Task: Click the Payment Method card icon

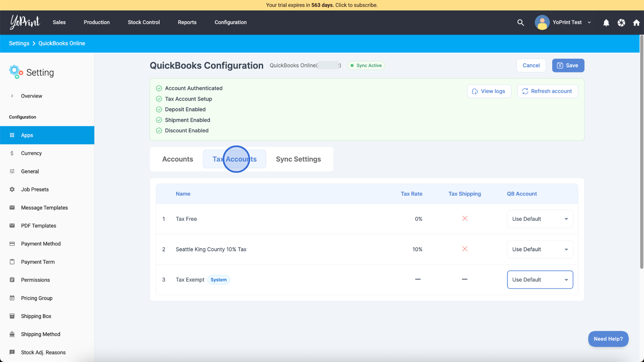Action: [12, 244]
